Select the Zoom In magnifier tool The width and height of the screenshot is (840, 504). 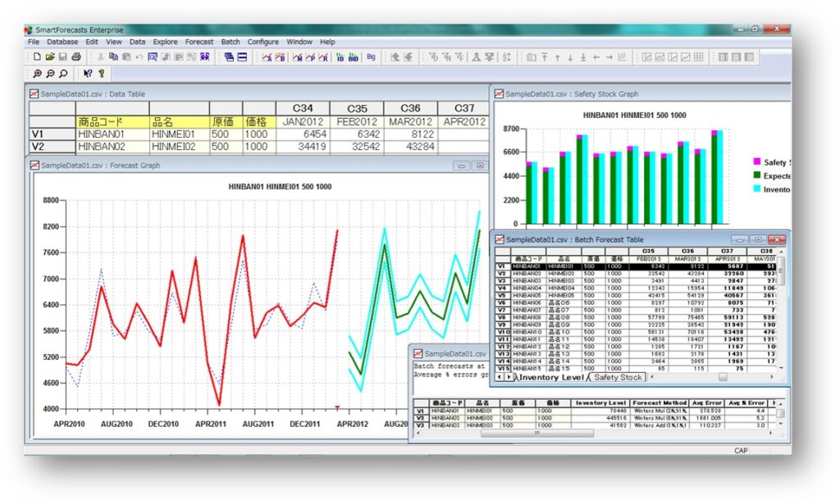click(x=38, y=73)
